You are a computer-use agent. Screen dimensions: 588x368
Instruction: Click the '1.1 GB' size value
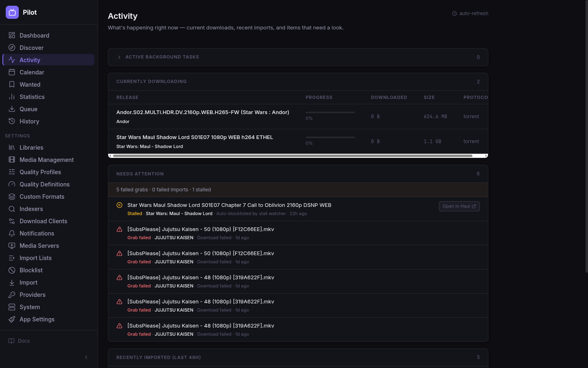pyautogui.click(x=432, y=141)
